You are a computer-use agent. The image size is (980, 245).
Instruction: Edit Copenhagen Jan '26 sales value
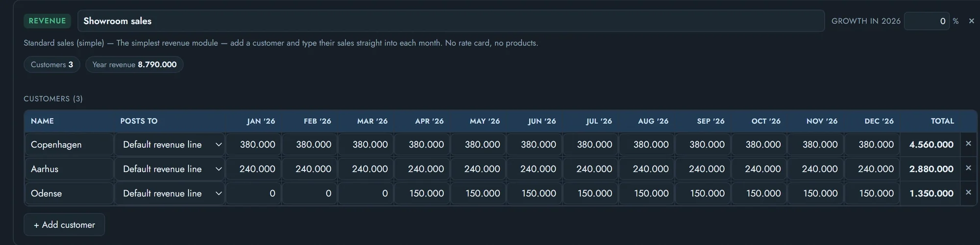[253, 145]
